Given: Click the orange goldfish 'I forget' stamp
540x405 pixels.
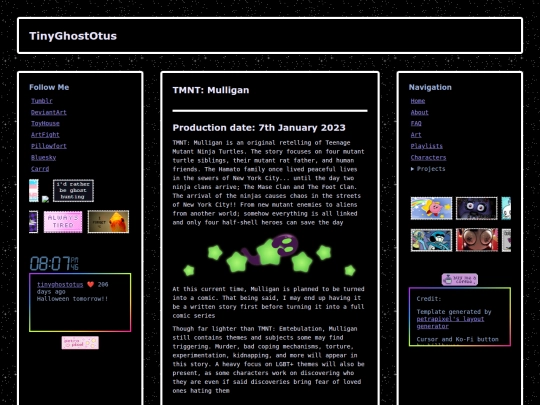Looking at the screenshot, I should coord(108,222).
